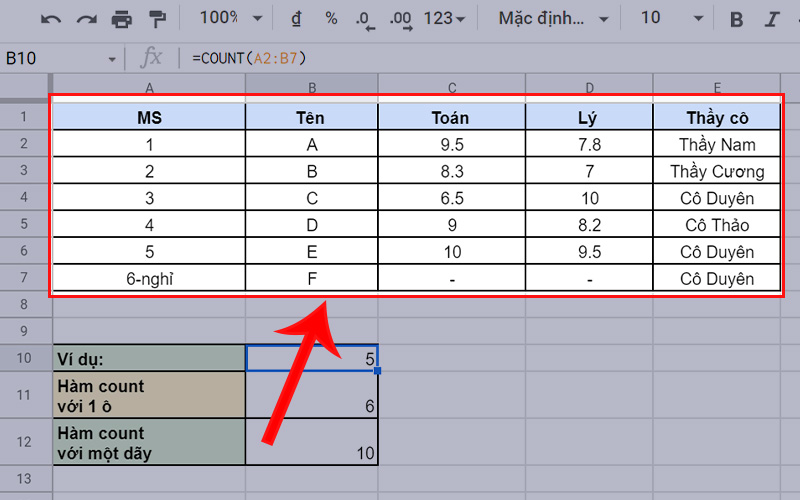Image resolution: width=800 pixels, height=500 pixels.
Task: Click the Toán header cell
Action: (x=452, y=117)
